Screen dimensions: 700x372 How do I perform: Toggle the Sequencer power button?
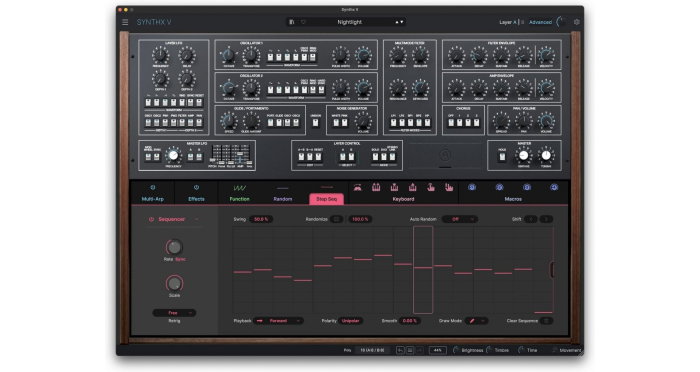pos(151,219)
